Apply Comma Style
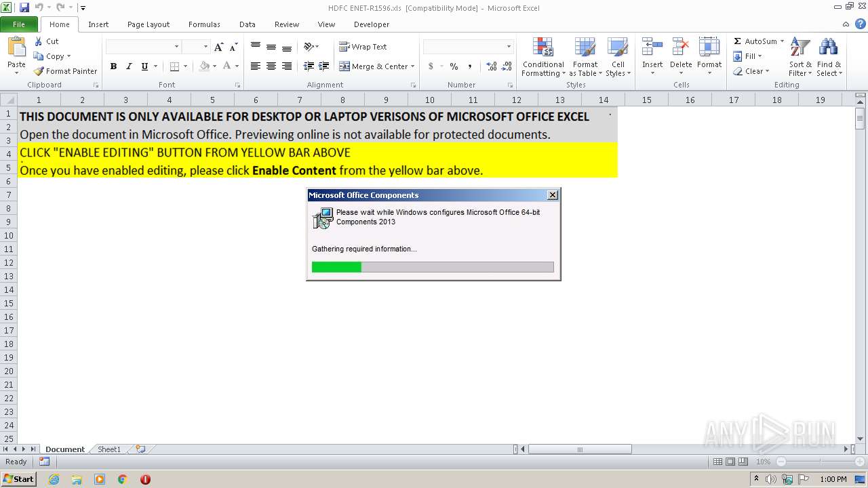This screenshot has width=868, height=488. click(x=469, y=66)
